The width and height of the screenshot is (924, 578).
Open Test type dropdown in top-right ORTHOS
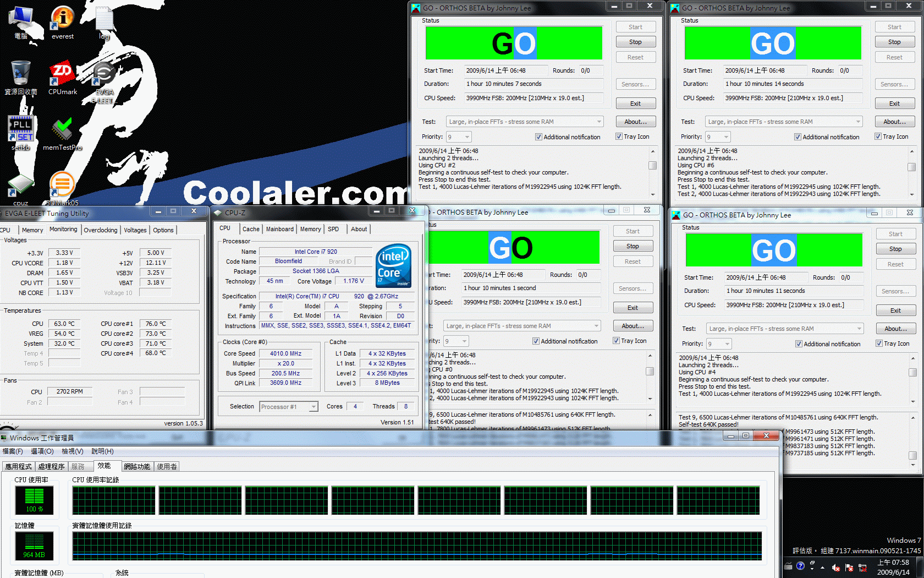784,122
